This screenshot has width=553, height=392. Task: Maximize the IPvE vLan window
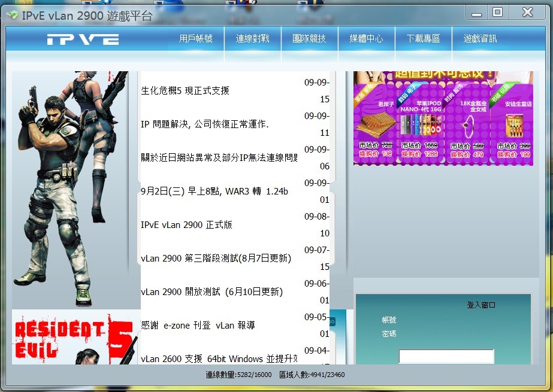[x=498, y=13]
